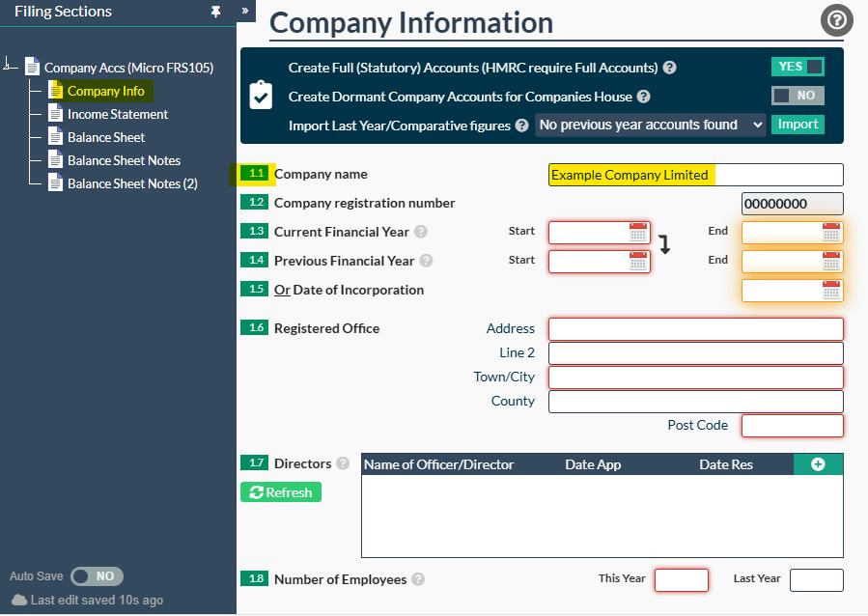The width and height of the screenshot is (868, 616).
Task: Open the Balance Sheet Notes (2) section
Action: [x=132, y=183]
